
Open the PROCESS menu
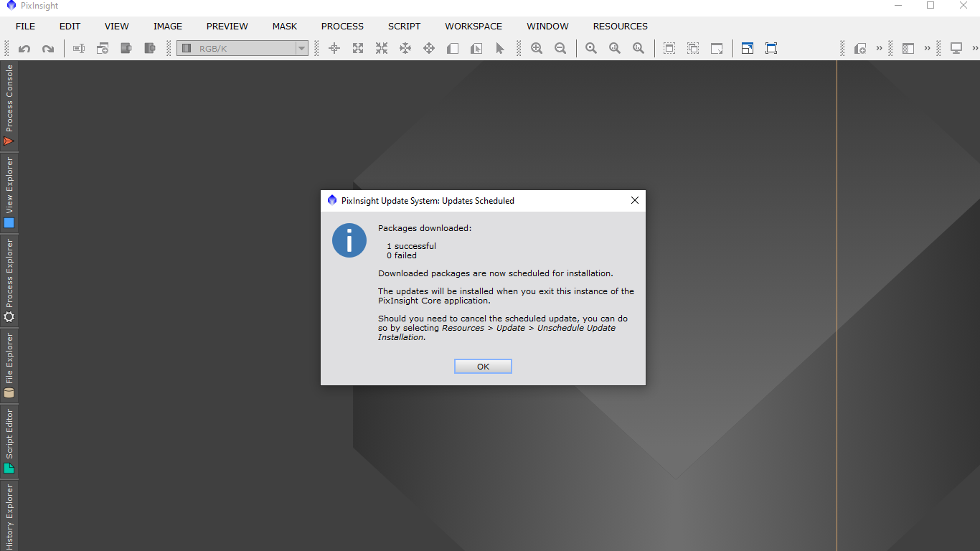342,26
